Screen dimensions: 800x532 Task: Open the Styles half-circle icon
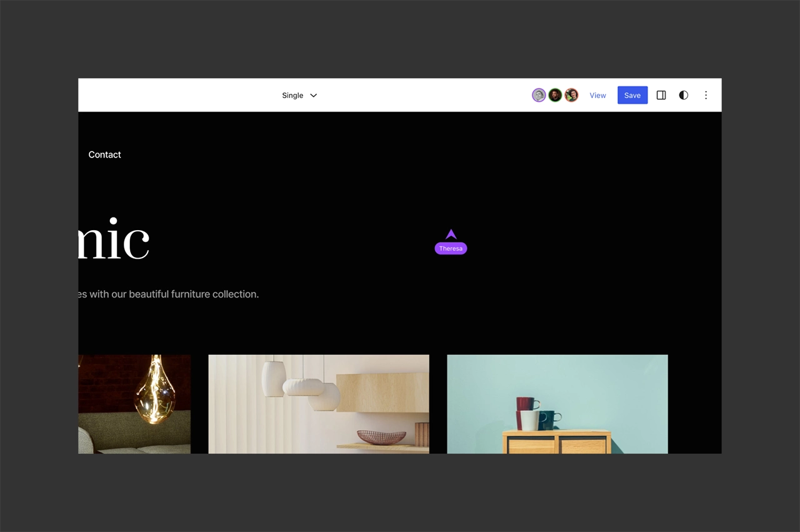(x=683, y=95)
